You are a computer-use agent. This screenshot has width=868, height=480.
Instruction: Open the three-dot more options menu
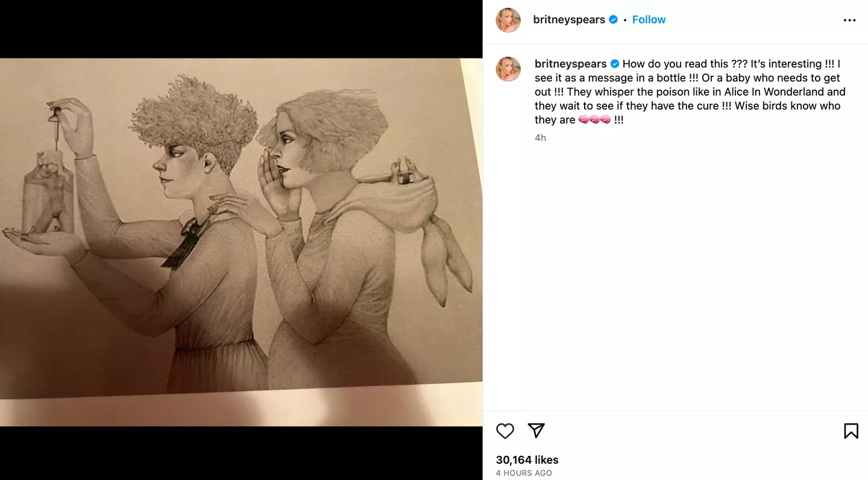pos(849,20)
